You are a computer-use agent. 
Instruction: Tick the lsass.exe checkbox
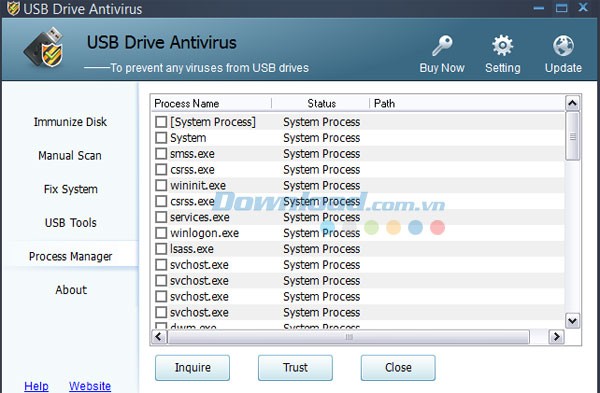(161, 249)
